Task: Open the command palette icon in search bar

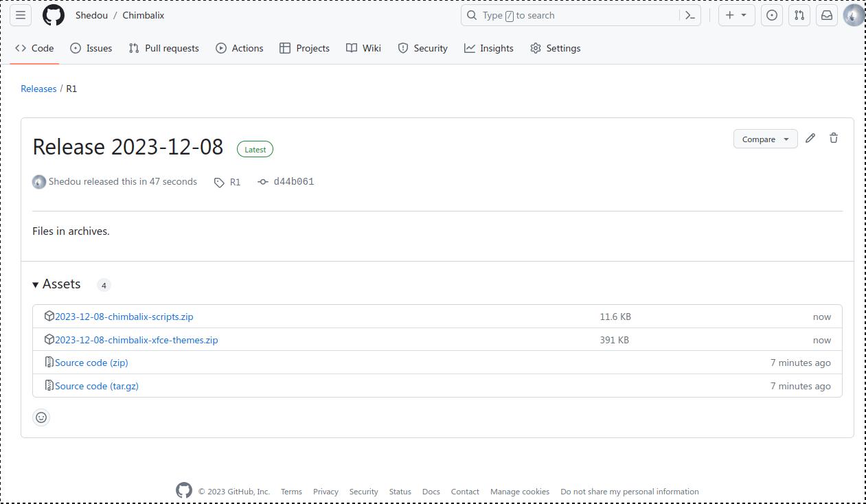Action: (690, 15)
